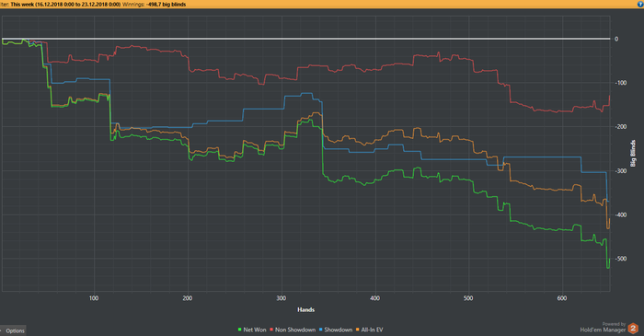Click the -400 label on Big Blinds axis
Viewport: 644px width, 336px height.
pos(621,214)
